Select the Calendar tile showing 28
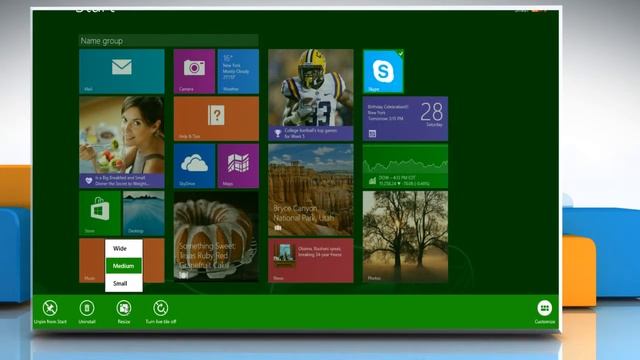Image resolution: width=640 pixels, height=360 pixels. click(x=405, y=119)
